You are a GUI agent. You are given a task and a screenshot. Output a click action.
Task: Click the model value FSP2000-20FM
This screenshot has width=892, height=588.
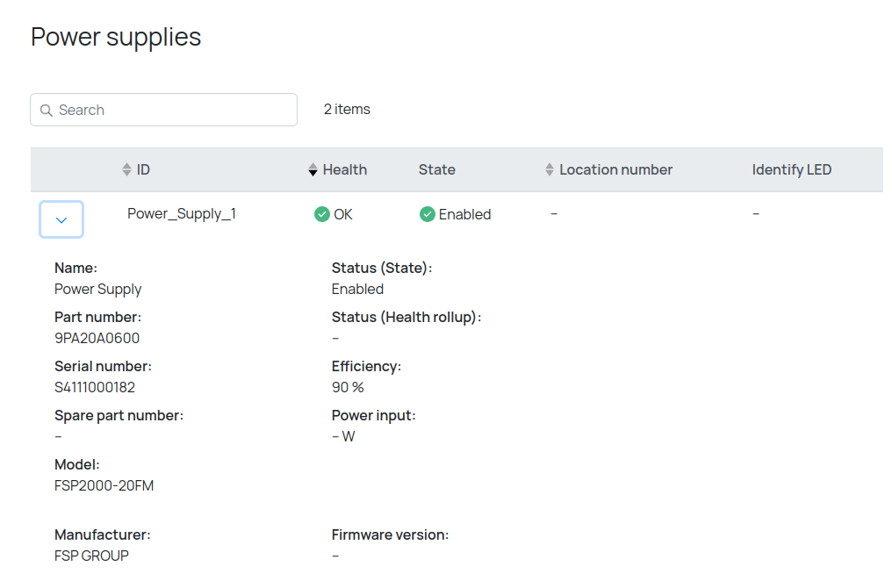pos(104,485)
